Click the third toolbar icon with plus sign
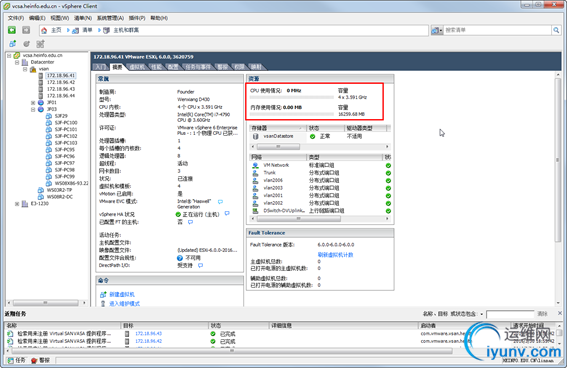This screenshot has width=567, height=368. 40,44
